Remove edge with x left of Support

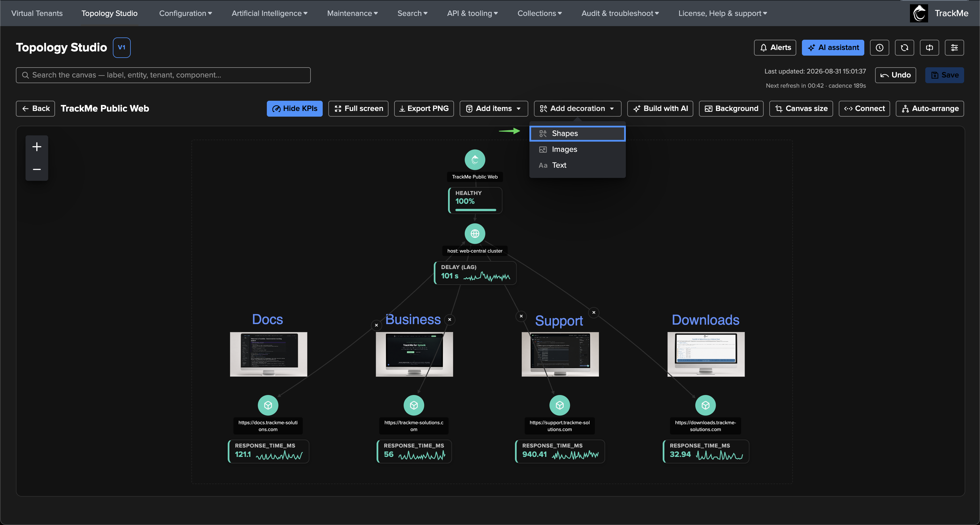coord(521,316)
